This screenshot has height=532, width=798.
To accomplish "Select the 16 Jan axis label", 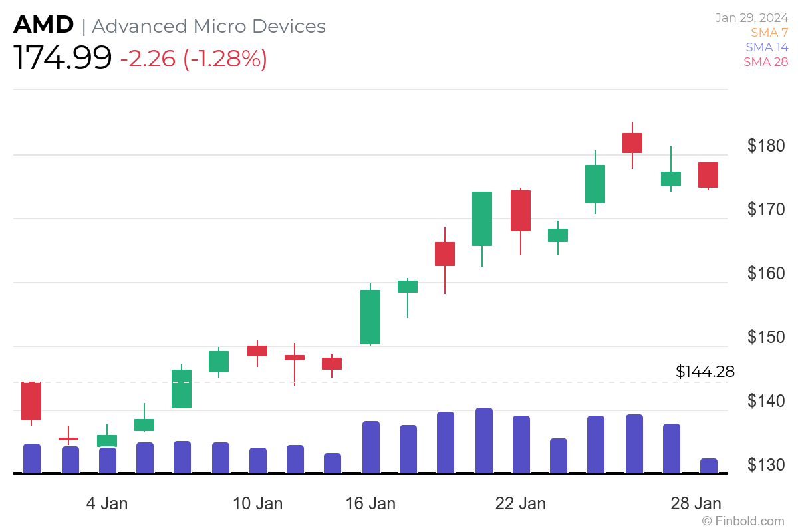I will 372,503.
